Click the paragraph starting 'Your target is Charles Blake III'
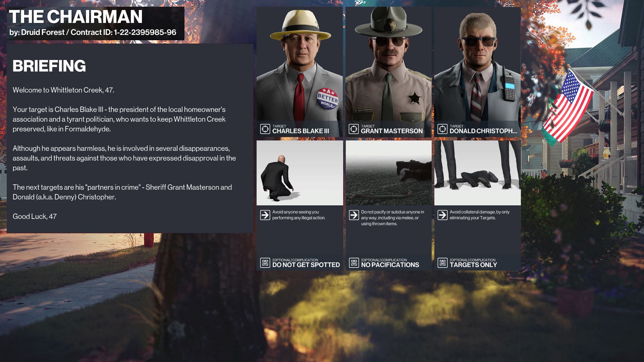The width and height of the screenshot is (644, 362). click(119, 119)
